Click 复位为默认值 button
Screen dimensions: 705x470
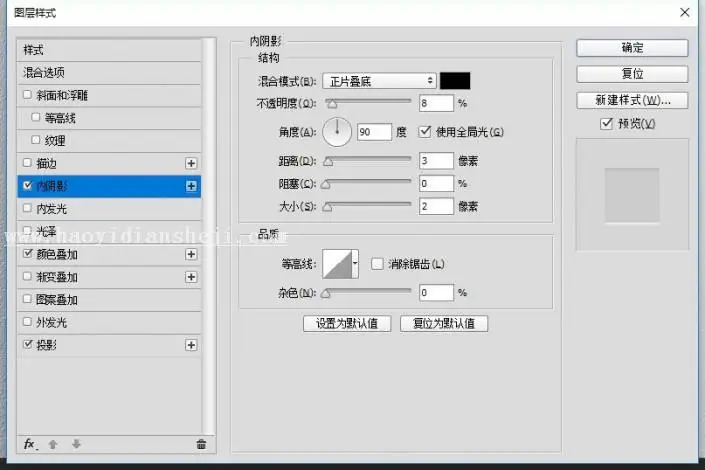tap(444, 323)
